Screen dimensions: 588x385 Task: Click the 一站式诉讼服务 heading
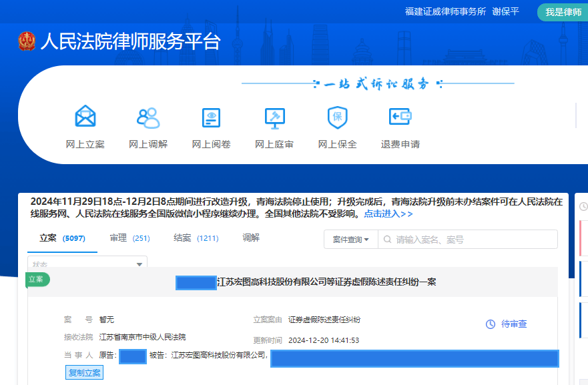[x=377, y=84]
